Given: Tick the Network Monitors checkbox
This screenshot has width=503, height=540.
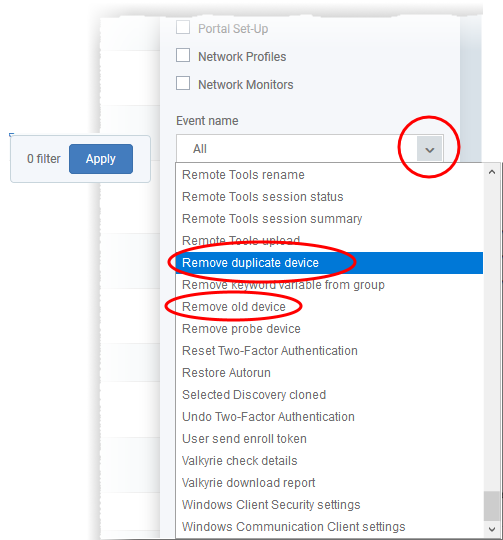Looking at the screenshot, I should [x=183, y=83].
